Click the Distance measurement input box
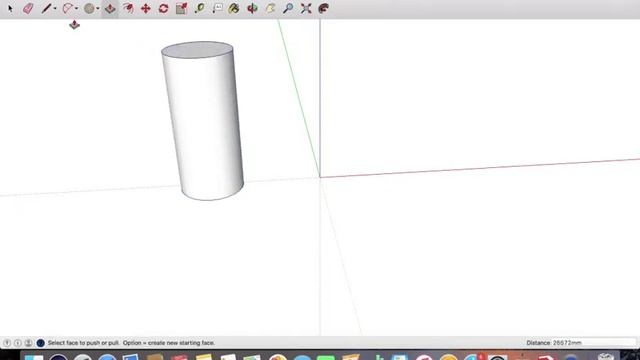The image size is (640, 360). pyautogui.click(x=594, y=343)
